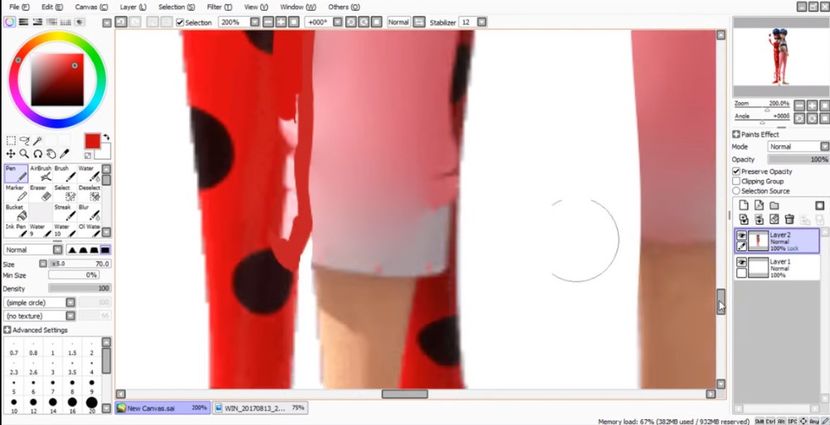Screen dimensions: 830x425
Task: Select the Ink Pen tool
Action: 16,230
